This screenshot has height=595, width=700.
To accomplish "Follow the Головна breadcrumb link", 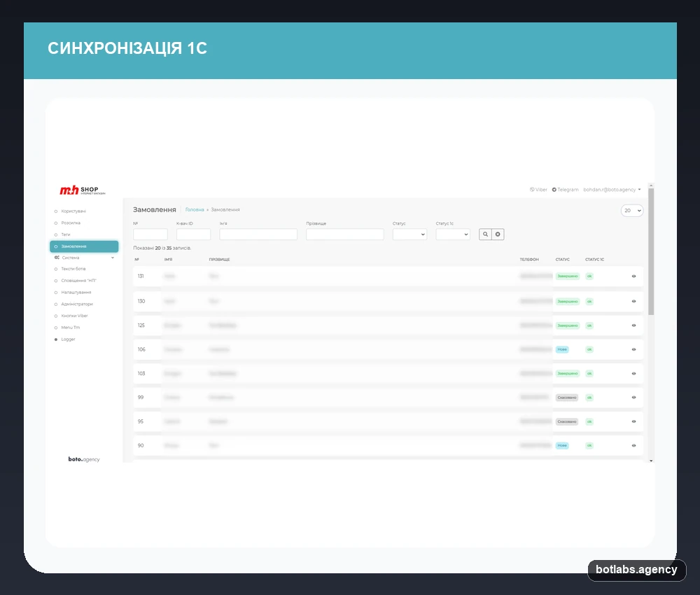I will point(195,210).
